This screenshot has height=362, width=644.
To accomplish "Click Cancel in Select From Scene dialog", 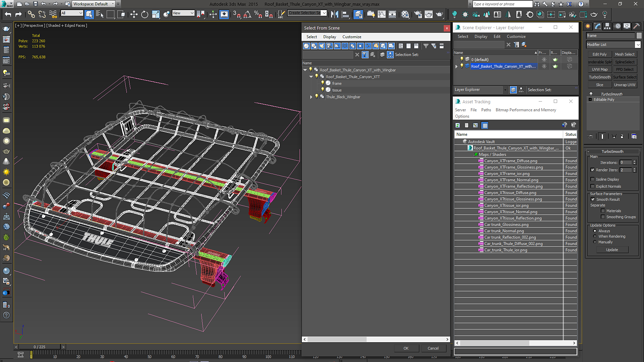I will [x=433, y=348].
